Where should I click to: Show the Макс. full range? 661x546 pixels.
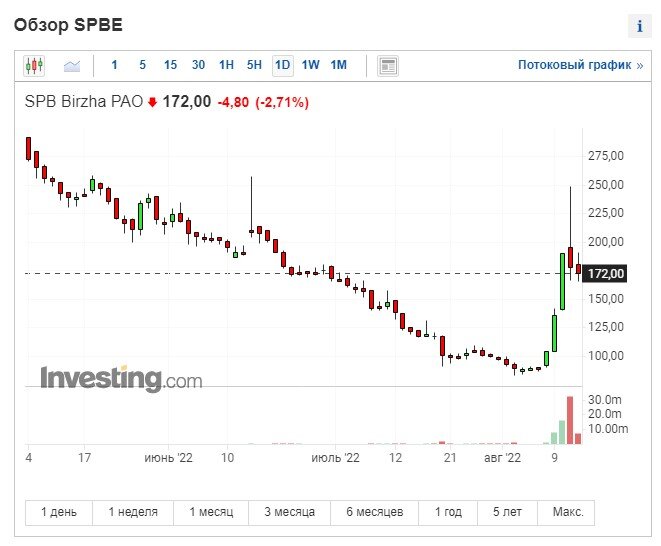[x=566, y=512]
